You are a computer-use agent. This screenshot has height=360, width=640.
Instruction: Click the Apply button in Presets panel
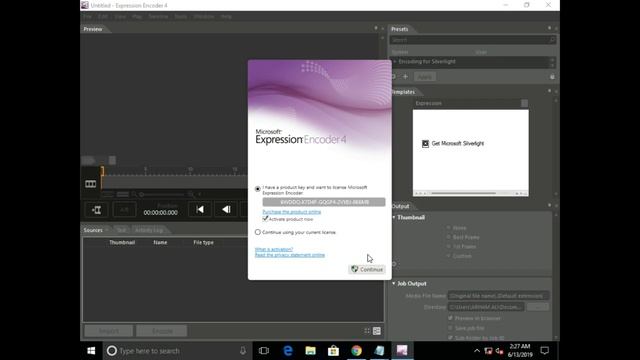click(424, 77)
